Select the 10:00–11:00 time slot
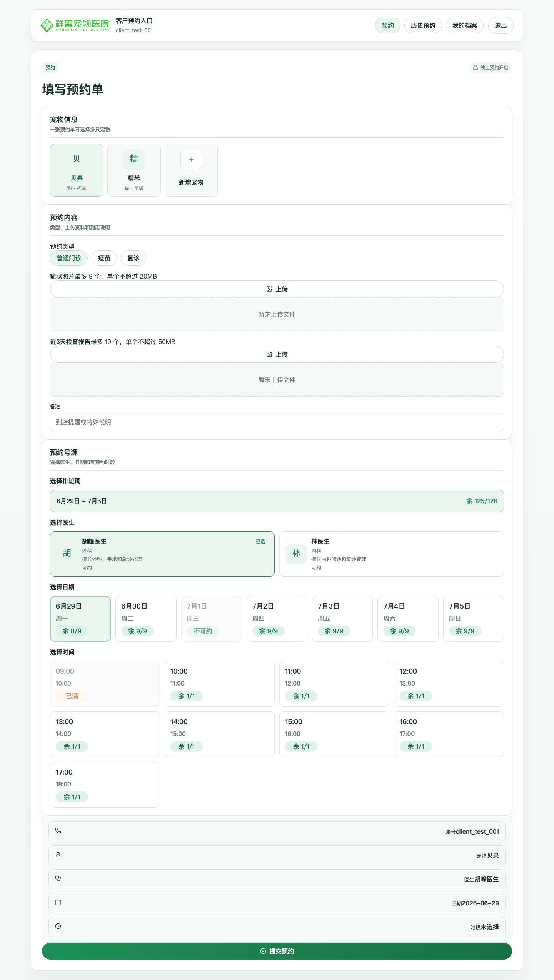The width and height of the screenshot is (554, 980). pos(220,684)
